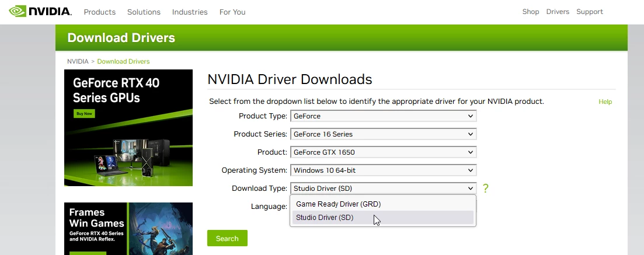
Task: Open the Product dropdown showing GTX 1650
Action: coord(383,152)
